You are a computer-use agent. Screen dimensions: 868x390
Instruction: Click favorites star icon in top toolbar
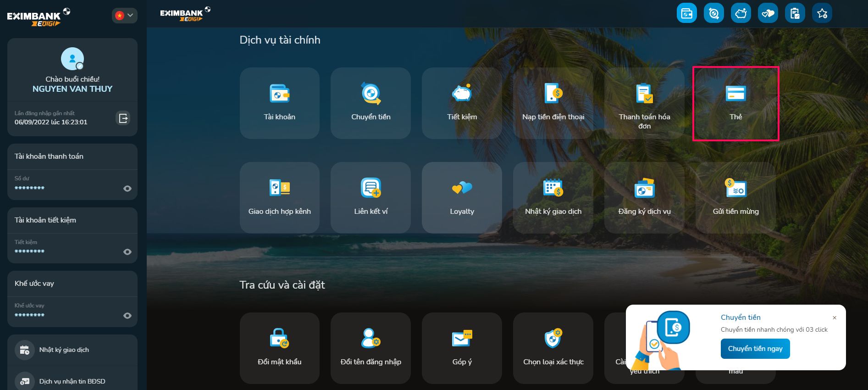[822, 13]
